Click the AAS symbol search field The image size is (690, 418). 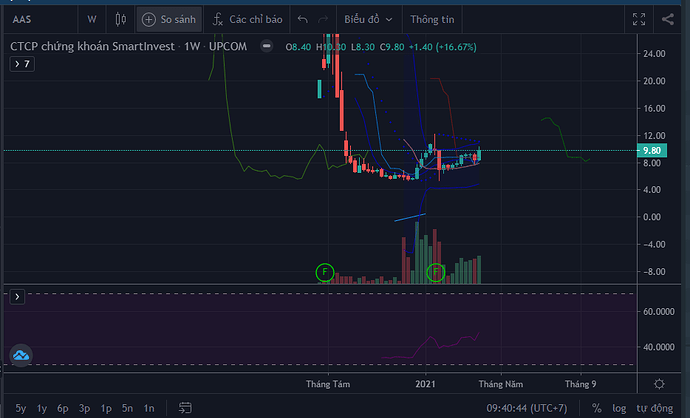point(40,19)
